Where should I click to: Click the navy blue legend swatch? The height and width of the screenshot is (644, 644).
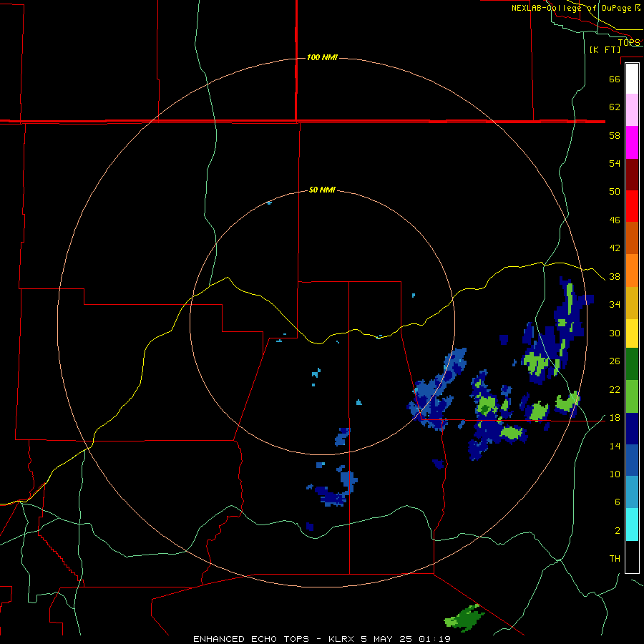pyautogui.click(x=632, y=429)
